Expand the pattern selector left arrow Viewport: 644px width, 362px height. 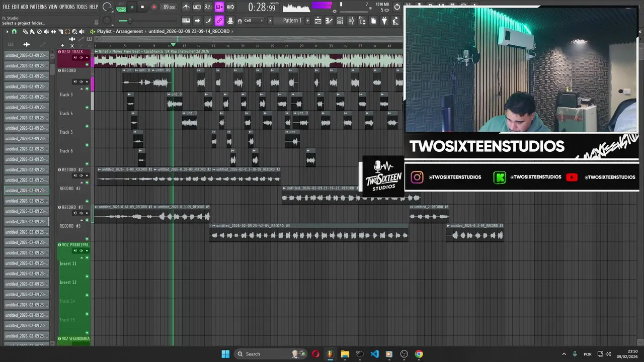point(270,21)
